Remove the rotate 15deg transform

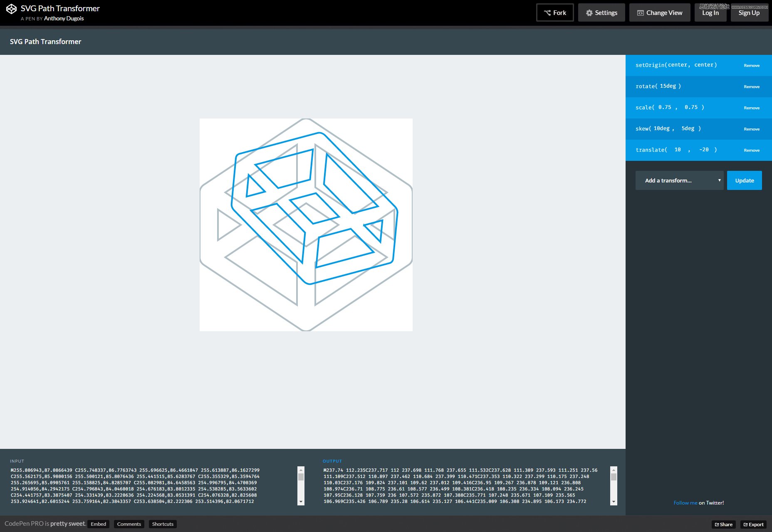752,86
